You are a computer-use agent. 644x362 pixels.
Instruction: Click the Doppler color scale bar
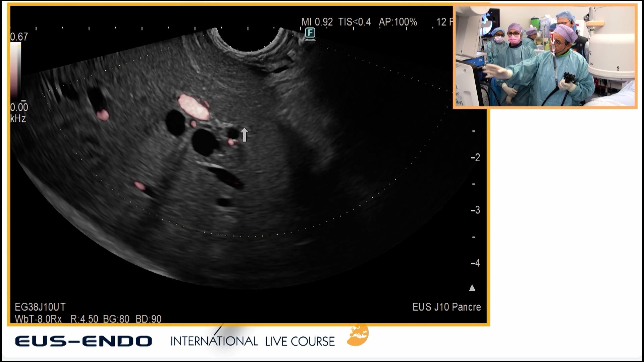point(15,71)
